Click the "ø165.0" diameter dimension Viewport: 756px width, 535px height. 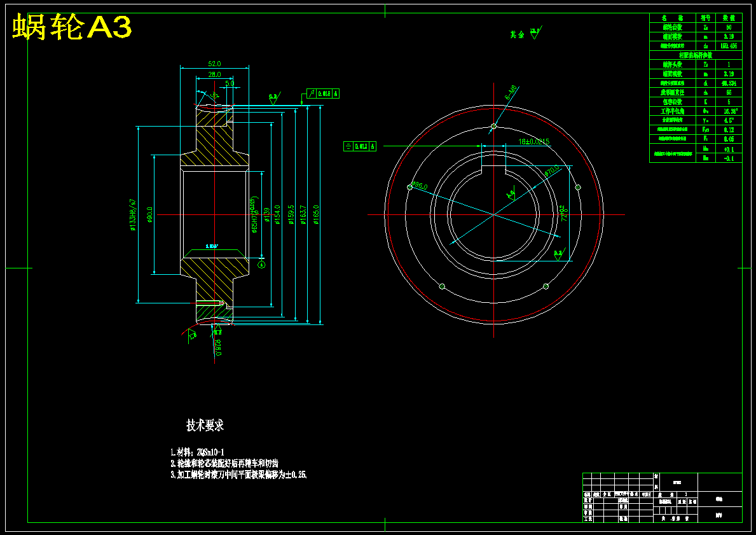(x=316, y=214)
